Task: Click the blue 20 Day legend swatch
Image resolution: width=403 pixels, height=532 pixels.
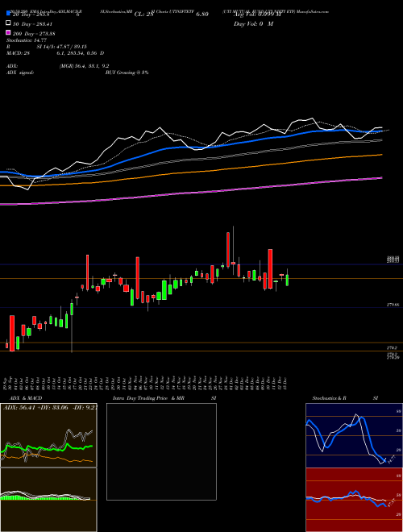Action: (x=8, y=14)
